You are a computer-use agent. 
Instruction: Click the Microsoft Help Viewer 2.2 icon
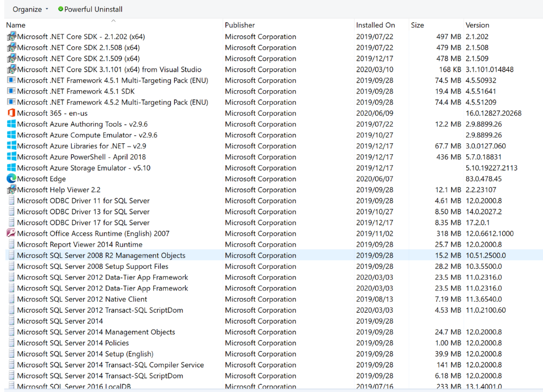[x=11, y=189]
